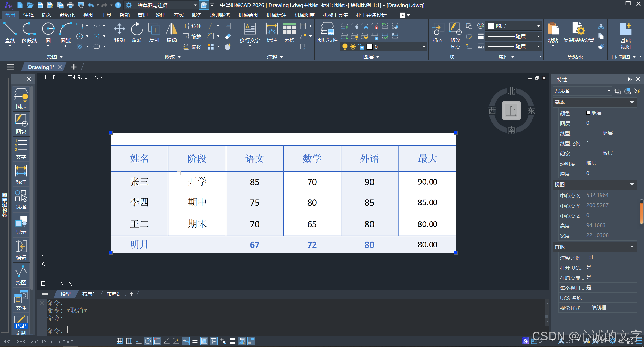
Task: Open the 参数化 ribbon tab
Action: tap(67, 15)
